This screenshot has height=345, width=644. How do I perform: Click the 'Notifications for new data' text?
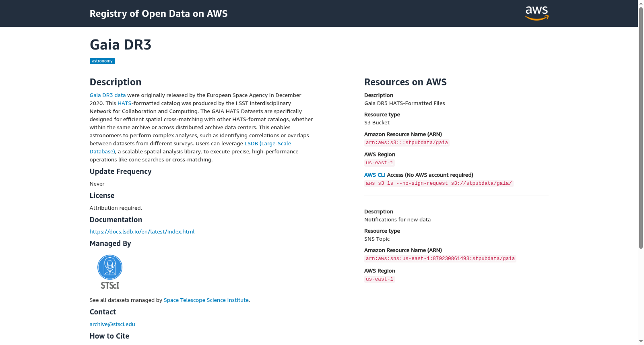[x=397, y=220]
